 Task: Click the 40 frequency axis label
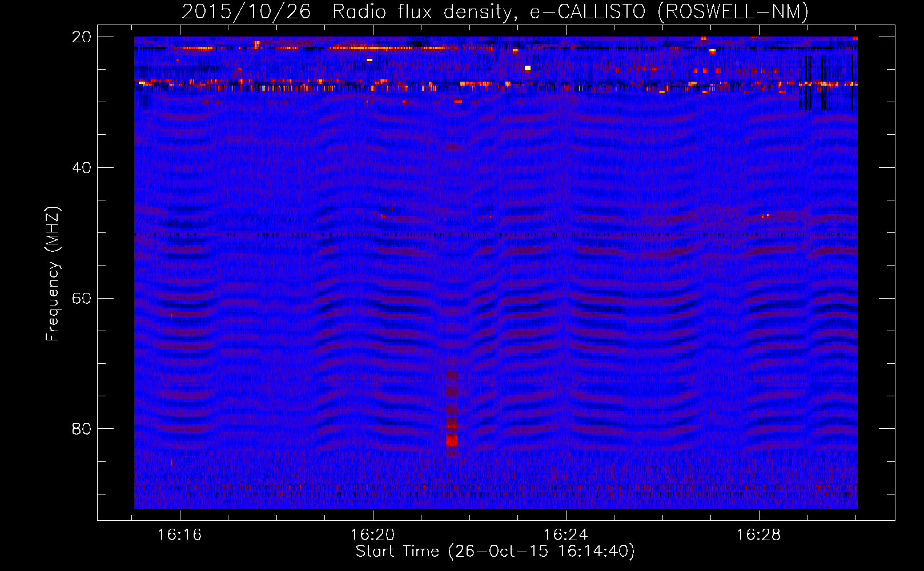tap(81, 168)
